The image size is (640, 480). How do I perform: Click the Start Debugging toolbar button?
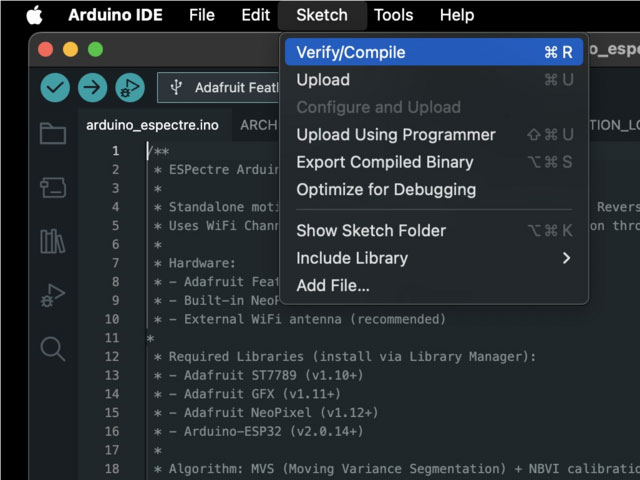[x=130, y=87]
